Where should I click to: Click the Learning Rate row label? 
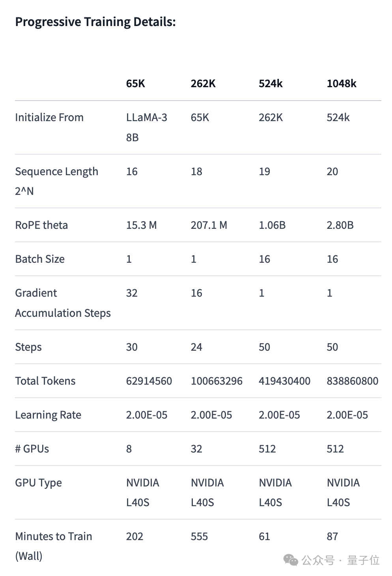48,415
